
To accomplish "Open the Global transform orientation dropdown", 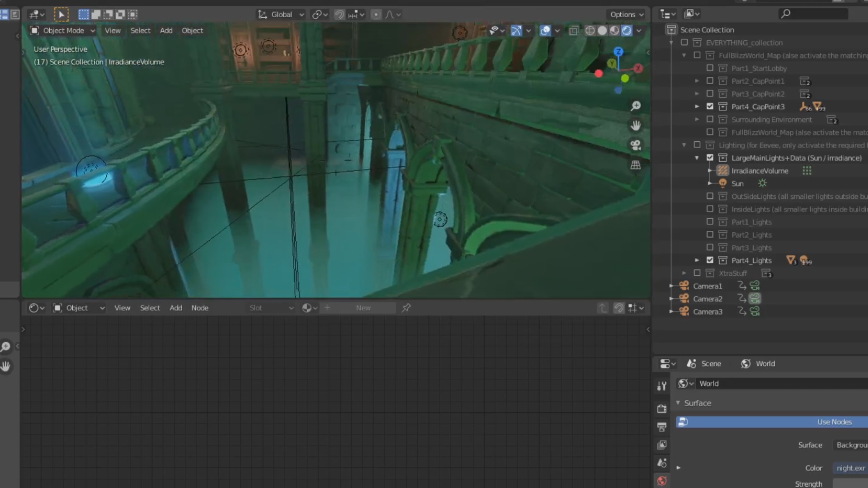I will tap(281, 14).
